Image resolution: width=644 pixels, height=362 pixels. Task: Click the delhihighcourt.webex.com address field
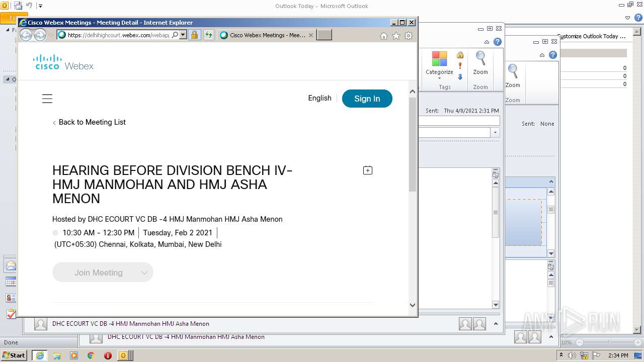[118, 35]
